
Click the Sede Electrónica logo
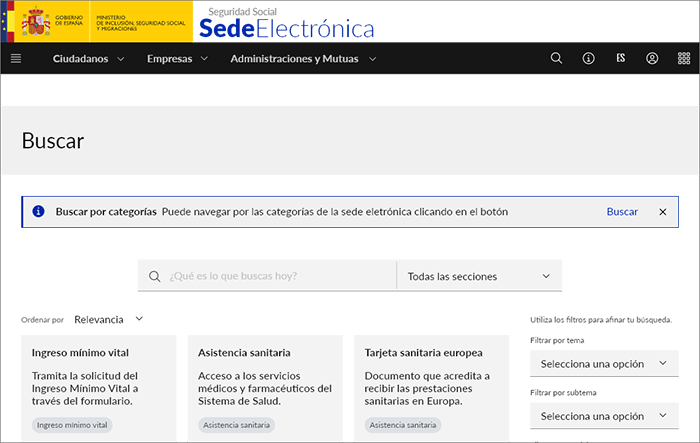click(x=286, y=24)
